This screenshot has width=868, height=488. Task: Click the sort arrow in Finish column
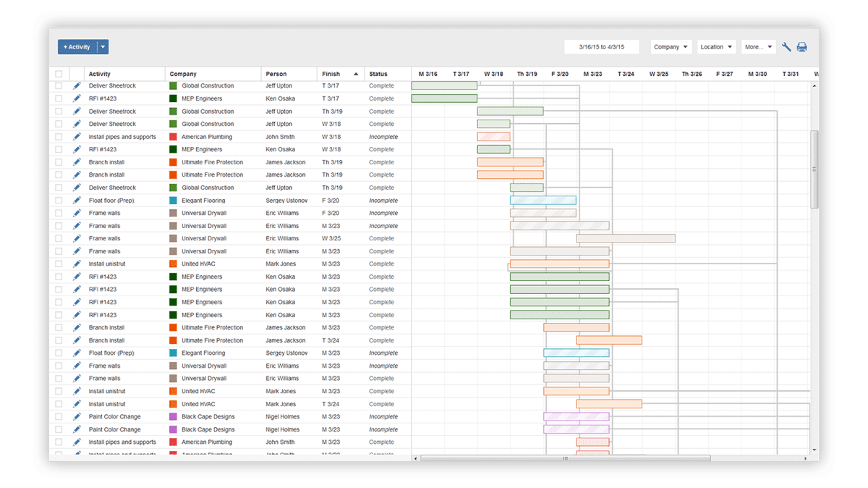[x=355, y=74]
